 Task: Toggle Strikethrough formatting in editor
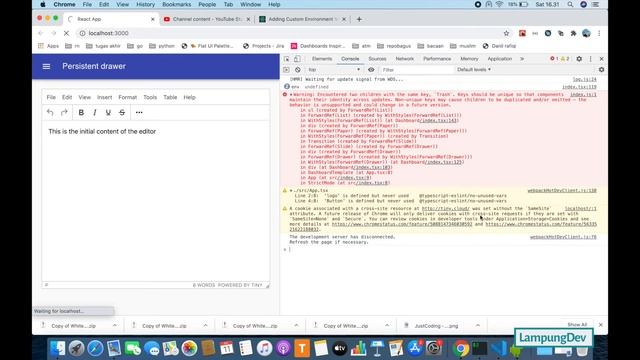122,112
